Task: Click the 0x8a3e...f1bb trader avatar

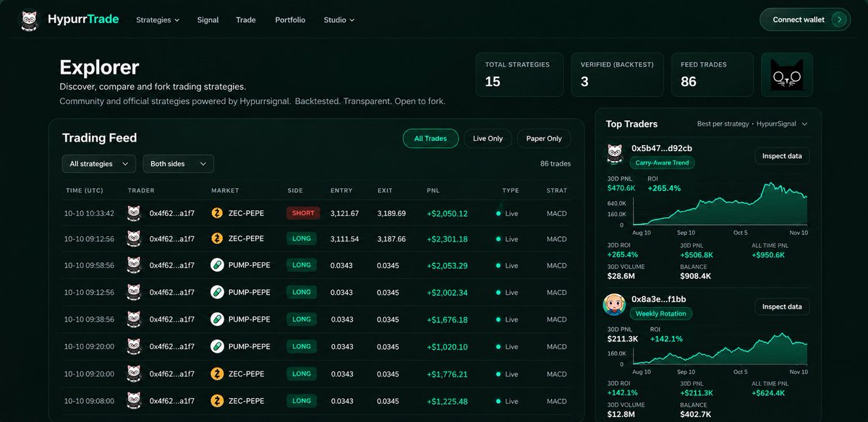Action: (614, 305)
